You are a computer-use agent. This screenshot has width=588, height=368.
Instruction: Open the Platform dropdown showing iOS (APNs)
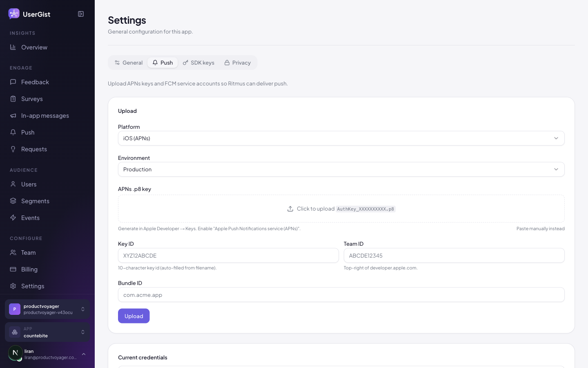[341, 138]
